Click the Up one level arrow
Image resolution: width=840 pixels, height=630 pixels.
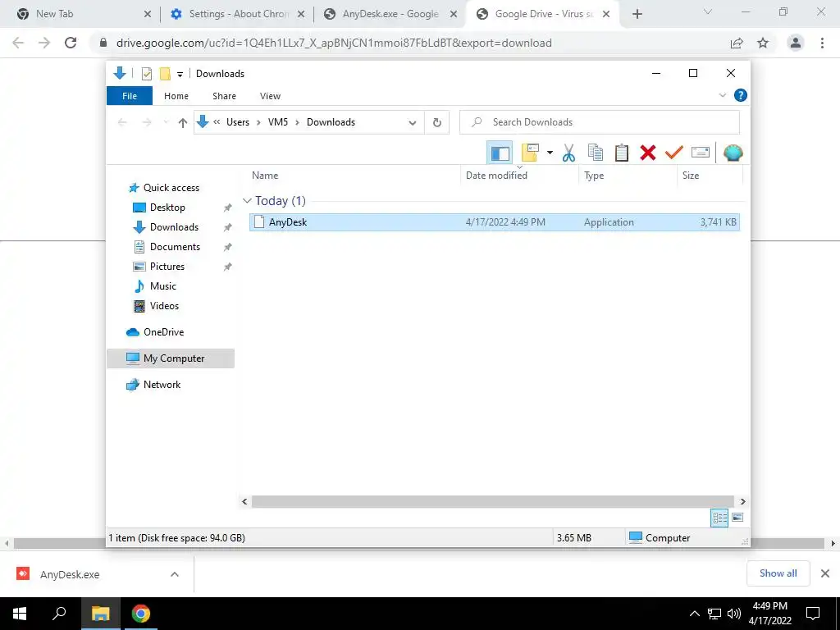(183, 123)
